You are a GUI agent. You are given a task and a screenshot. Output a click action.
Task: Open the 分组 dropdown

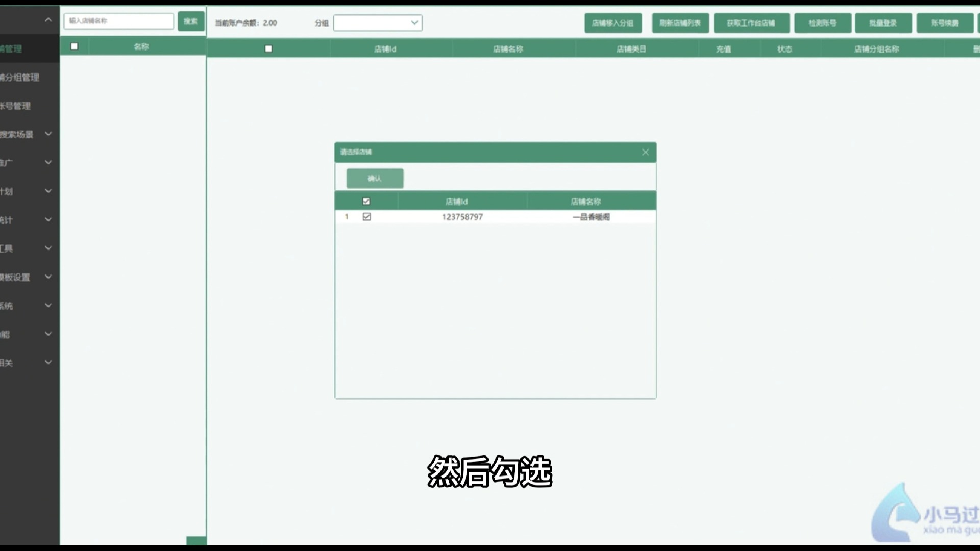click(x=378, y=23)
